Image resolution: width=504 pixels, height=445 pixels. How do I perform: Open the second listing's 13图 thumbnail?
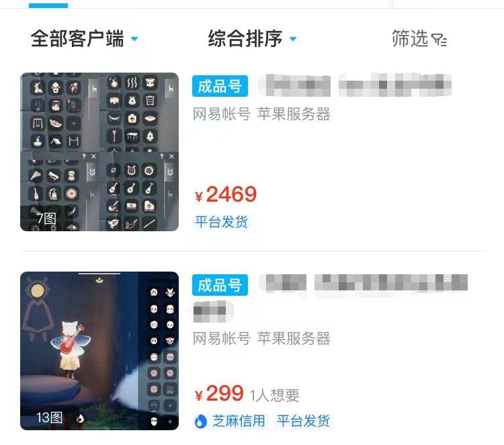click(x=99, y=351)
